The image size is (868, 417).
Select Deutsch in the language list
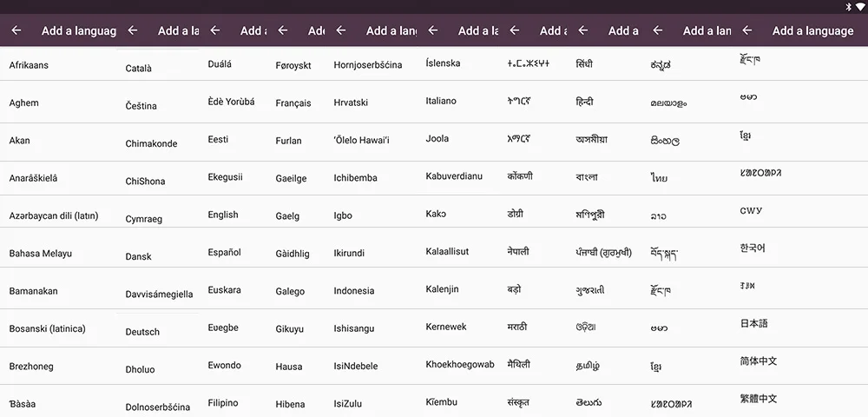pyautogui.click(x=142, y=332)
